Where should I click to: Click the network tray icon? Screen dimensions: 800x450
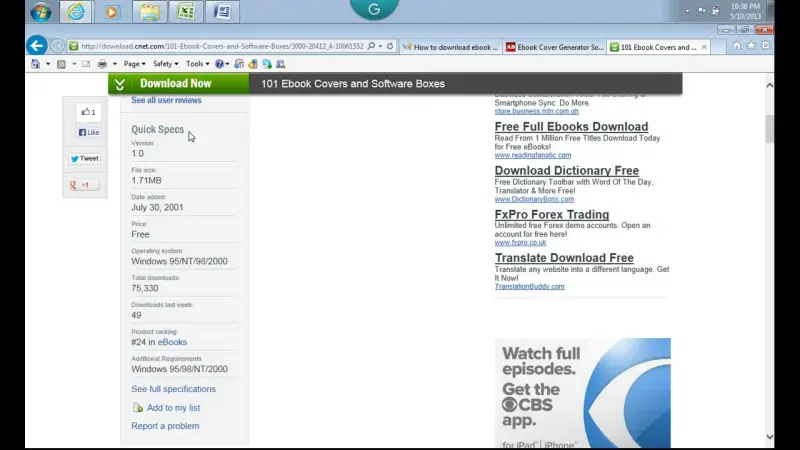point(716,10)
